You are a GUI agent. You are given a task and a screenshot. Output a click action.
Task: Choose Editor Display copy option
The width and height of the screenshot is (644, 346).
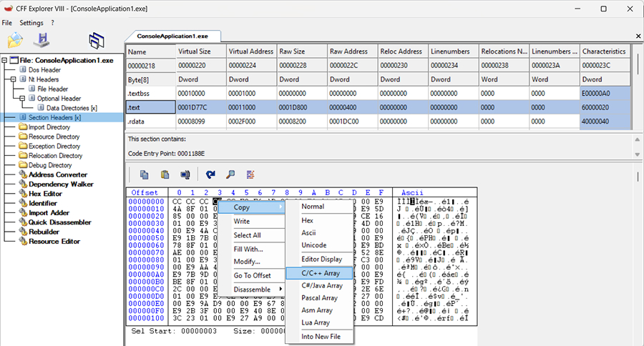(320, 259)
